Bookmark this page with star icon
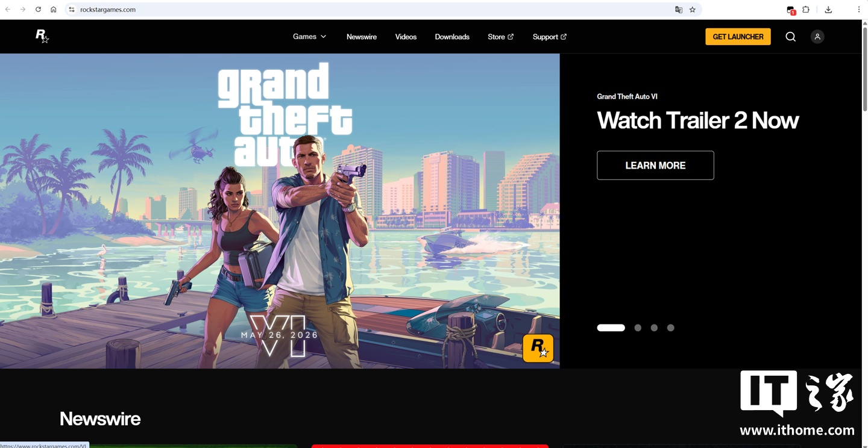This screenshot has height=448, width=868. (693, 10)
